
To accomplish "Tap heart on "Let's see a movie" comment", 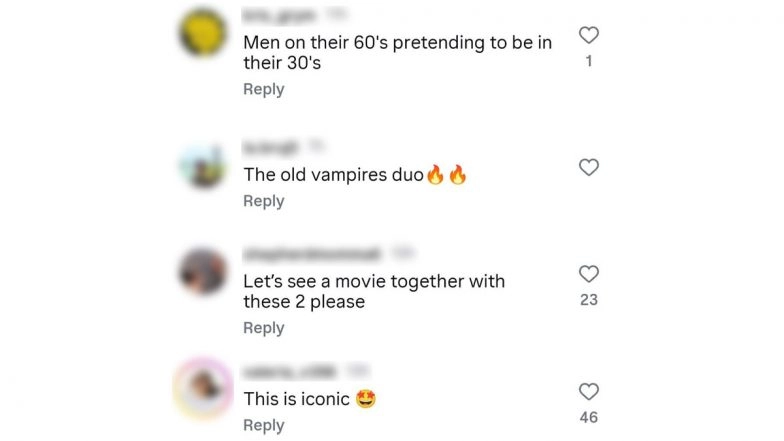I will click(x=588, y=274).
